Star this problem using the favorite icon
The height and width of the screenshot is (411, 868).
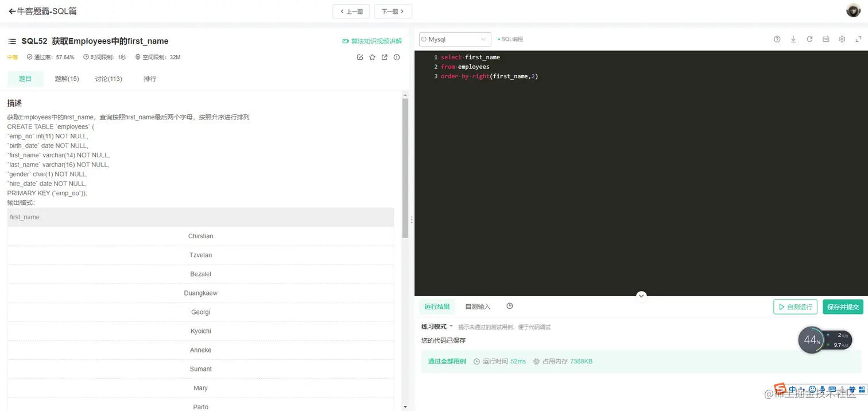pos(372,57)
